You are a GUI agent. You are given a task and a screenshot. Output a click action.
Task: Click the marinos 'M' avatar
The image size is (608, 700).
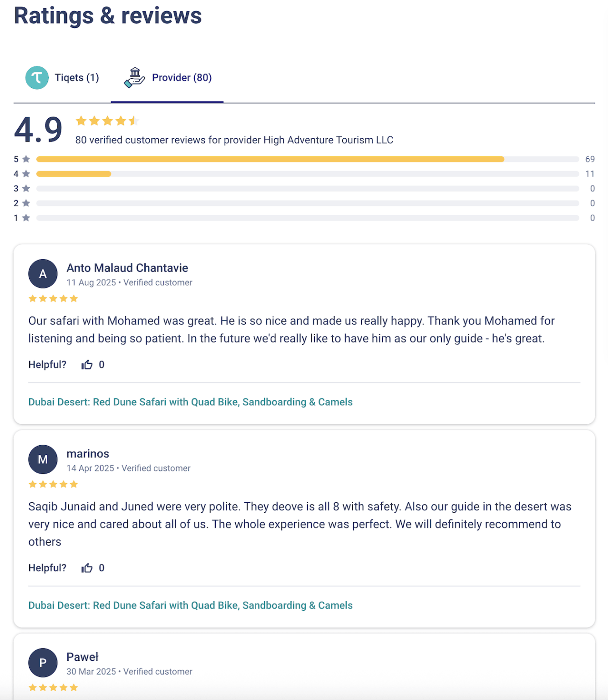coord(43,459)
